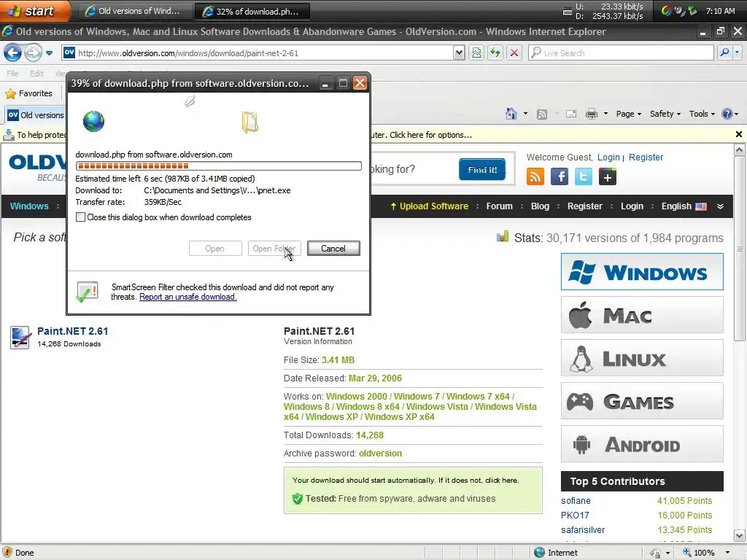
Task: Click the IE Back arrow button
Action: tap(13, 52)
